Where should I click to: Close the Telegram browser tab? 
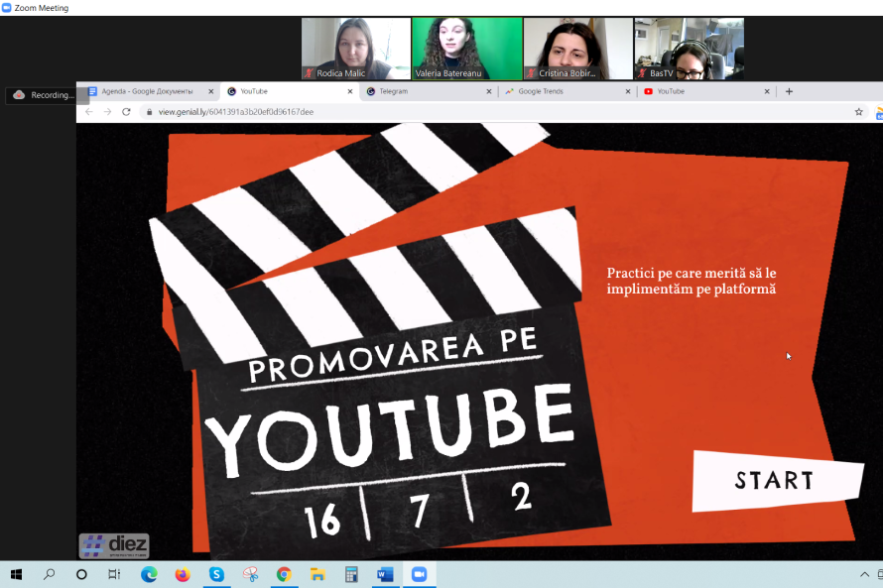[x=488, y=91]
